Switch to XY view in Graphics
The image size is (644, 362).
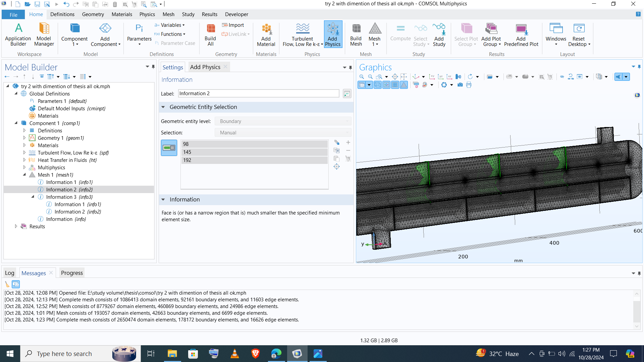click(432, 77)
